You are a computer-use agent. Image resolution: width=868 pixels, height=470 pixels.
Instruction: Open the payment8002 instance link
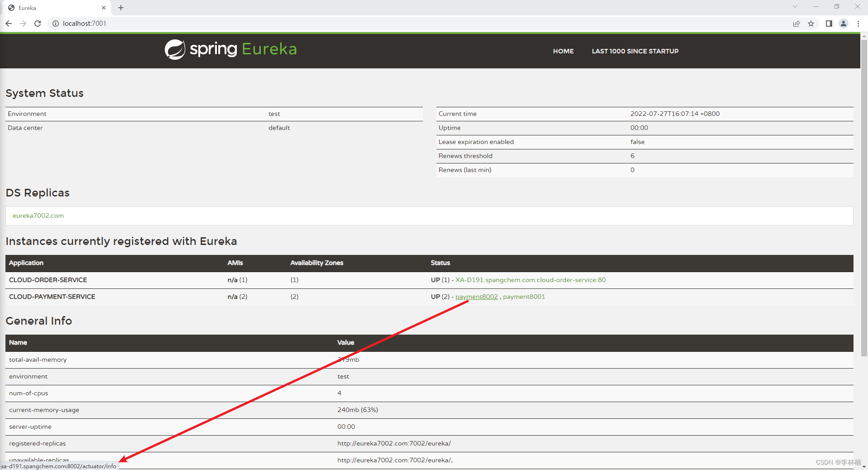coord(476,297)
